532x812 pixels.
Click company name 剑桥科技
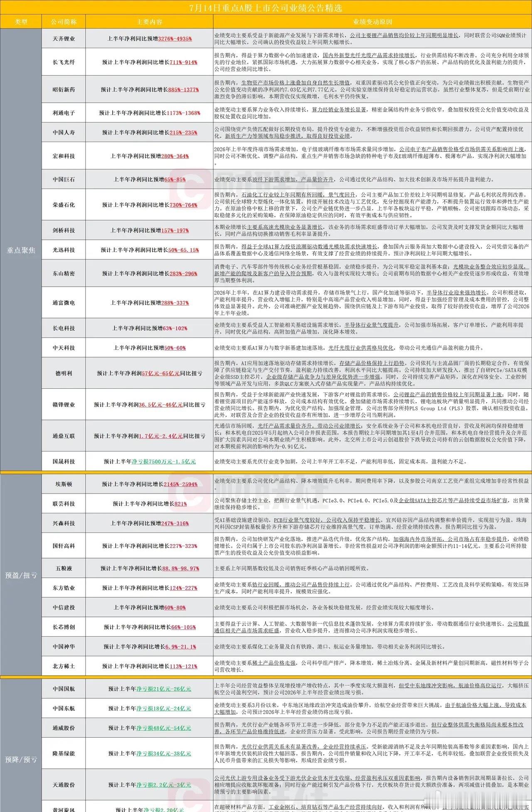pos(64,231)
